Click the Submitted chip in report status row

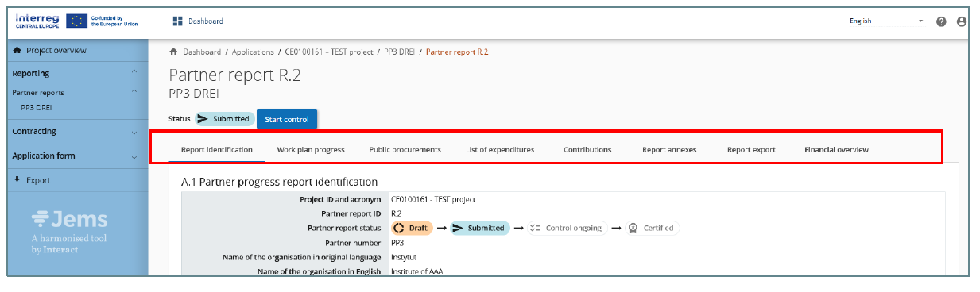pos(480,228)
